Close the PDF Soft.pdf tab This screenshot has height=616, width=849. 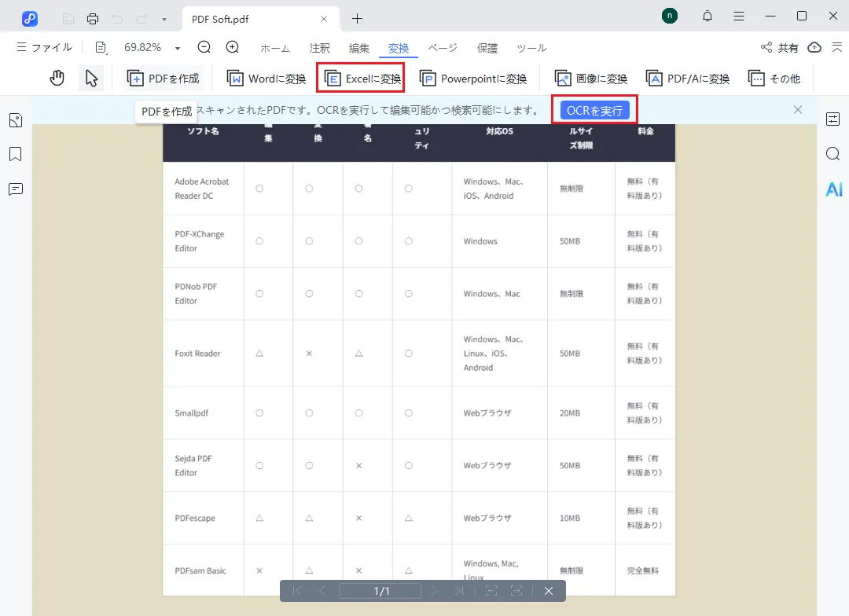(x=323, y=19)
